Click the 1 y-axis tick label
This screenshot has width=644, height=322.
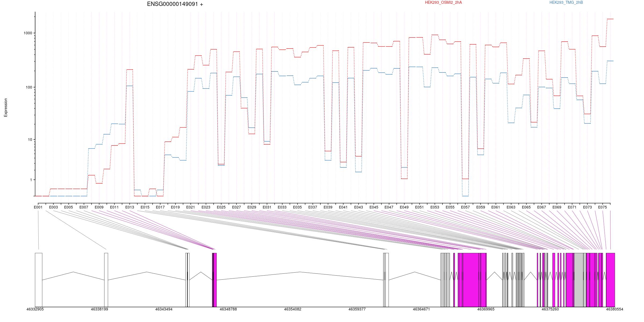(31, 180)
